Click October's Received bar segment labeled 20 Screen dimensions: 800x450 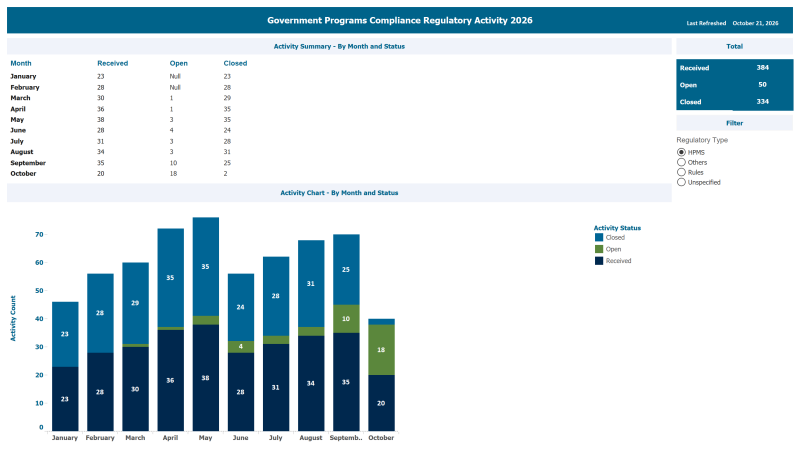point(382,403)
